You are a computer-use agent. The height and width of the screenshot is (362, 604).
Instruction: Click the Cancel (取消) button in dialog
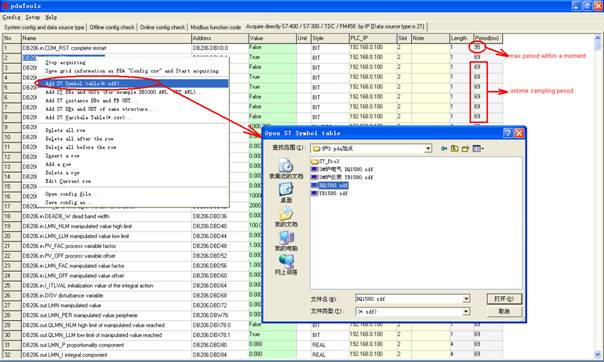[x=504, y=311]
